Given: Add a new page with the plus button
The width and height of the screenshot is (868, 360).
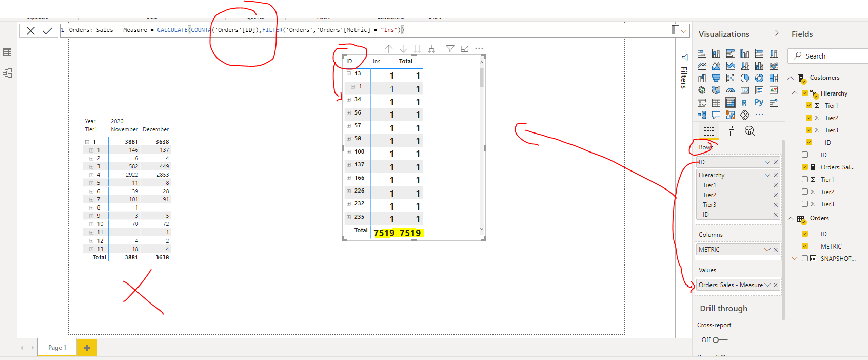Looking at the screenshot, I should (87, 348).
